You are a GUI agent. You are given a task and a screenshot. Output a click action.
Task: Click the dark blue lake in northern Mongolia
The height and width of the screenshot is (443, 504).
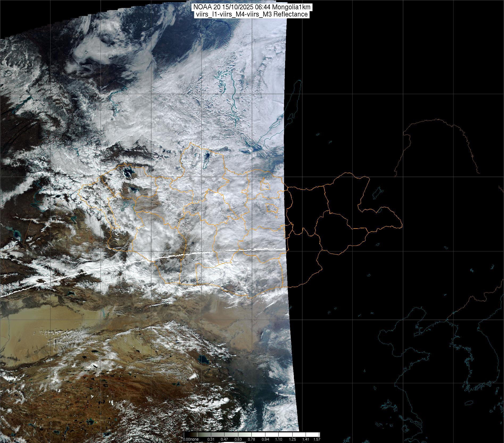click(x=206, y=158)
